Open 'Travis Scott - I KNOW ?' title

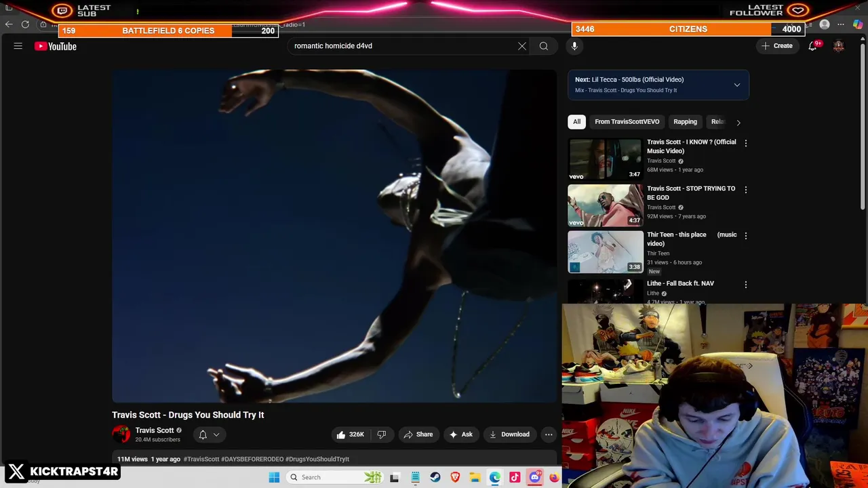tap(691, 146)
